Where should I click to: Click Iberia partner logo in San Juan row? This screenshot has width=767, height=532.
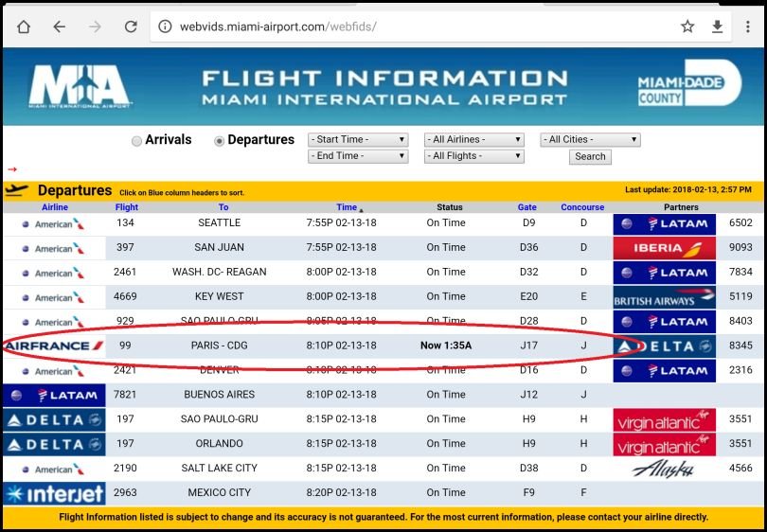665,248
